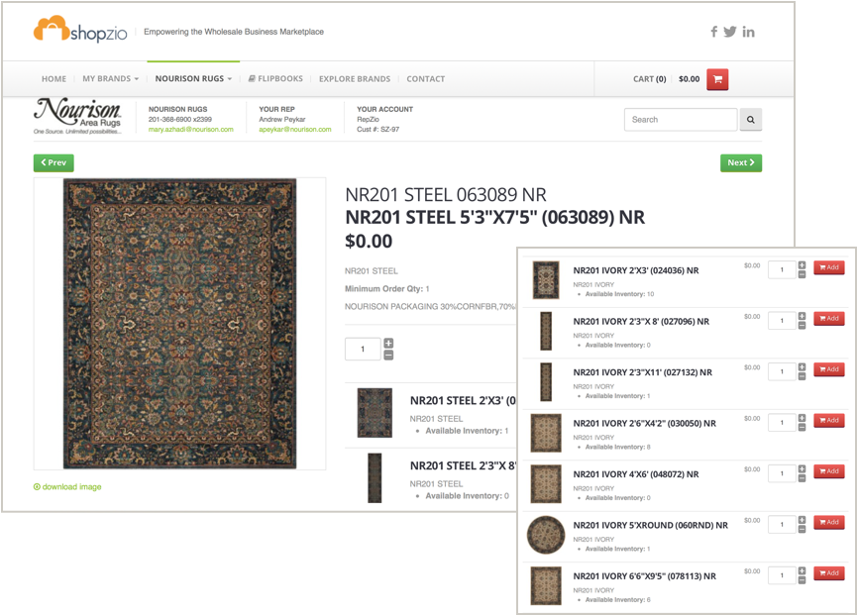
Task: Expand the MY BRANDS dropdown menu
Action: click(x=111, y=79)
